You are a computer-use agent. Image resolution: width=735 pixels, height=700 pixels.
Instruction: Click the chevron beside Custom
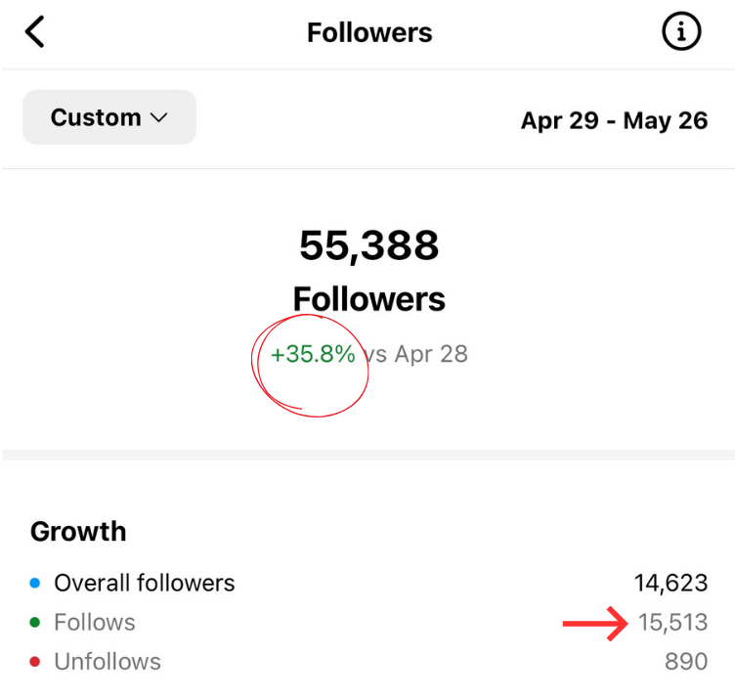(159, 118)
